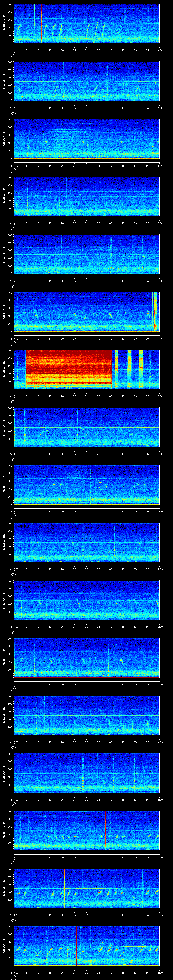
Task: Click the 4:09:00 start time label
Action: tap(14, 511)
